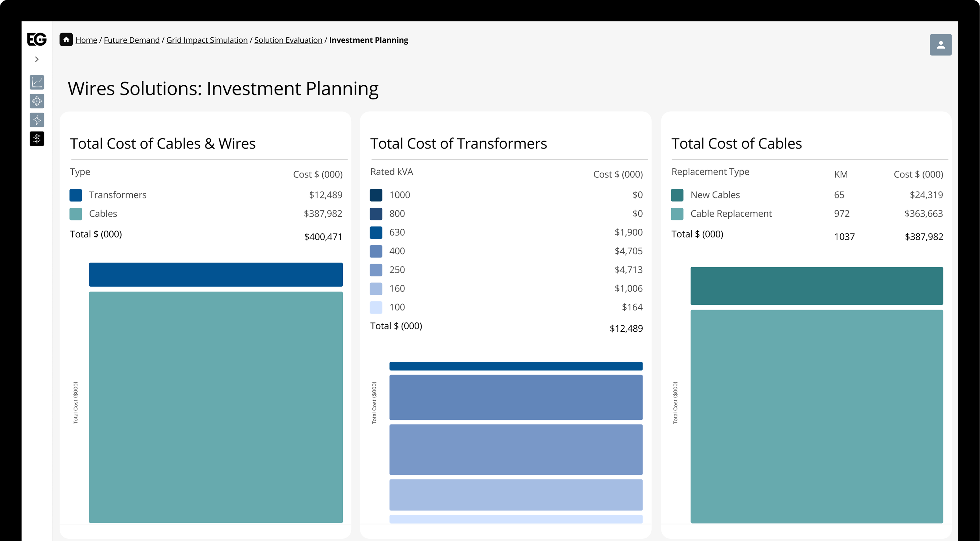Select the light teal Cable Replacement bar
The image size is (980, 541).
(816, 416)
